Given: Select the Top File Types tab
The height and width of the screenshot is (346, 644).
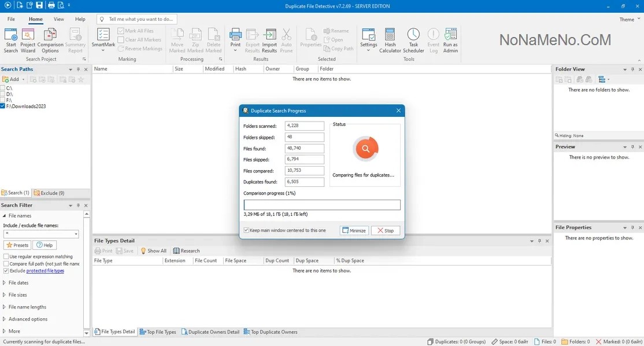Looking at the screenshot, I should click(158, 332).
